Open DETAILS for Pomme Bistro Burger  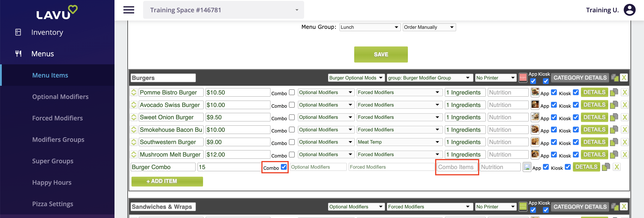tap(594, 92)
